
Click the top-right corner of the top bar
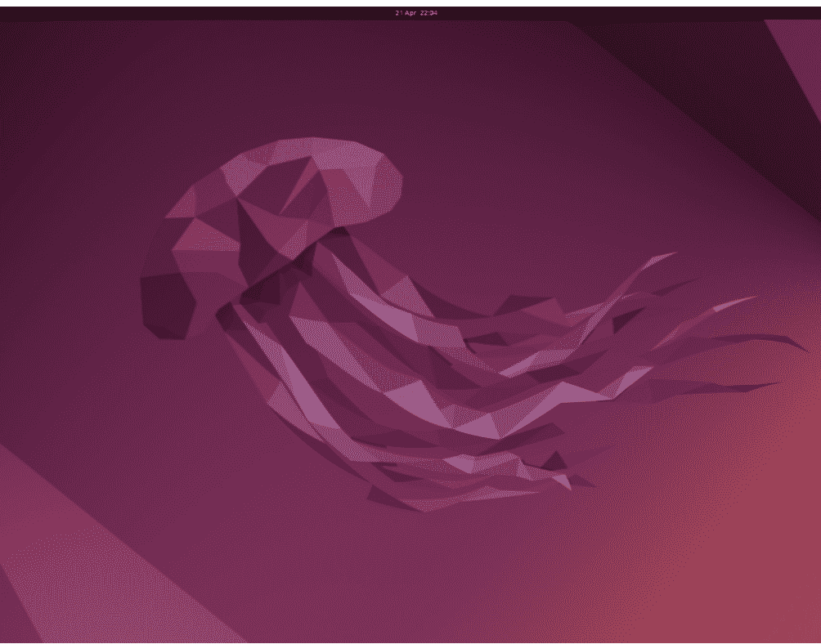[816, 13]
